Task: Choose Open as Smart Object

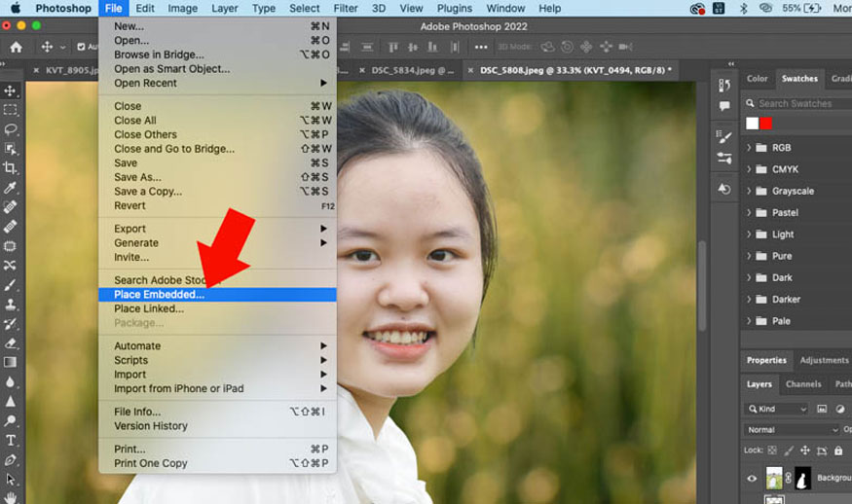Action: (x=217, y=69)
